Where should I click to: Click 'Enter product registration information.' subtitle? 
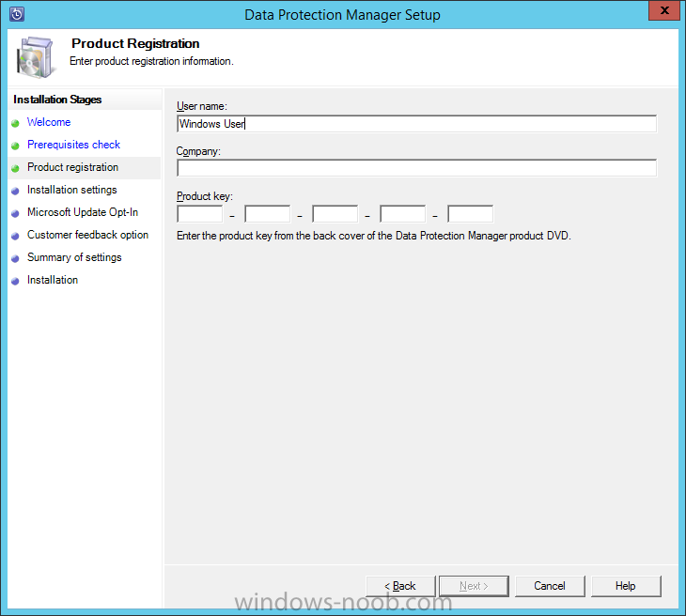[x=152, y=61]
